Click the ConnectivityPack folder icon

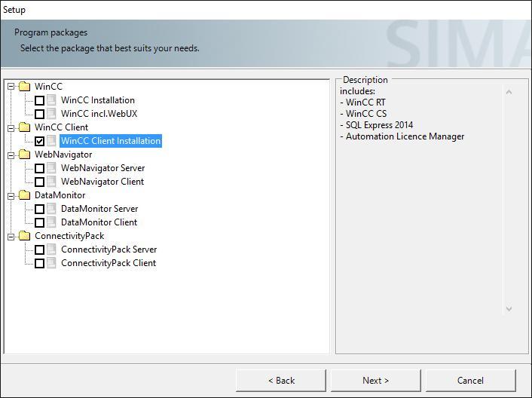(24, 236)
